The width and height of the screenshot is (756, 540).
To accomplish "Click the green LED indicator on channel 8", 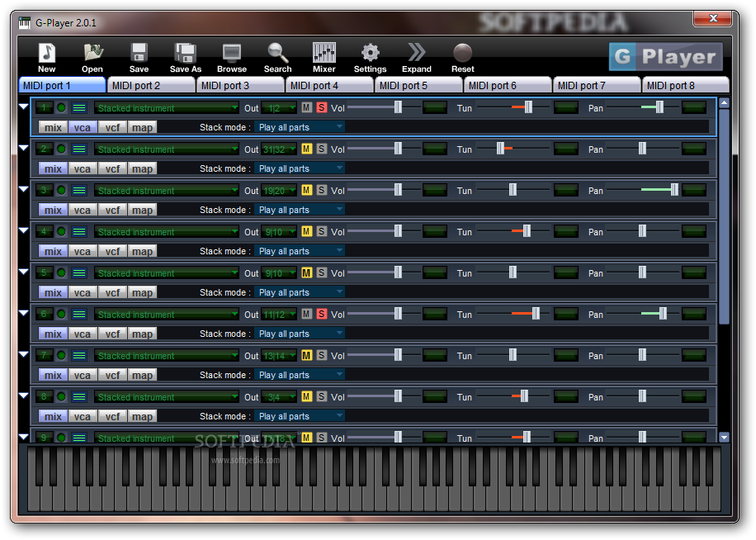I will [61, 397].
